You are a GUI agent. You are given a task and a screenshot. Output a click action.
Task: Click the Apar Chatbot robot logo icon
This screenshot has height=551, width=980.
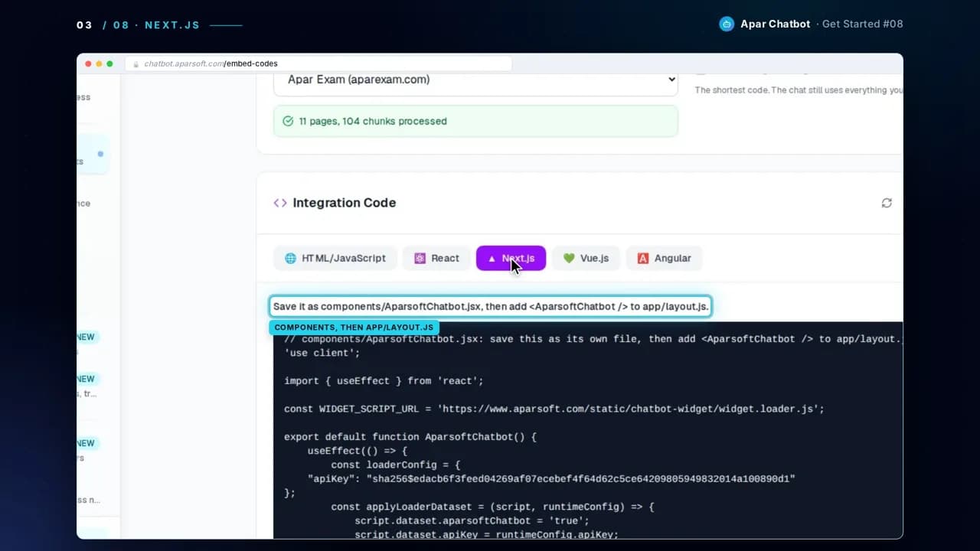point(727,24)
